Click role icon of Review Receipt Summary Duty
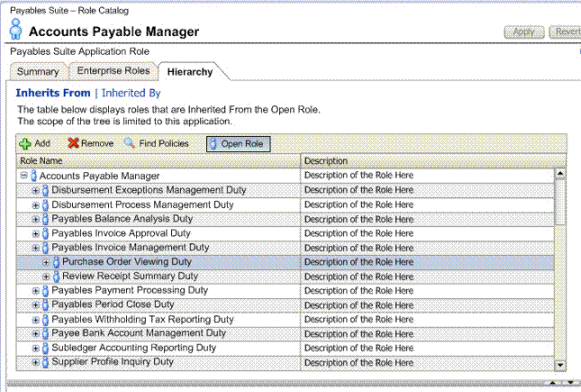 [x=57, y=277]
